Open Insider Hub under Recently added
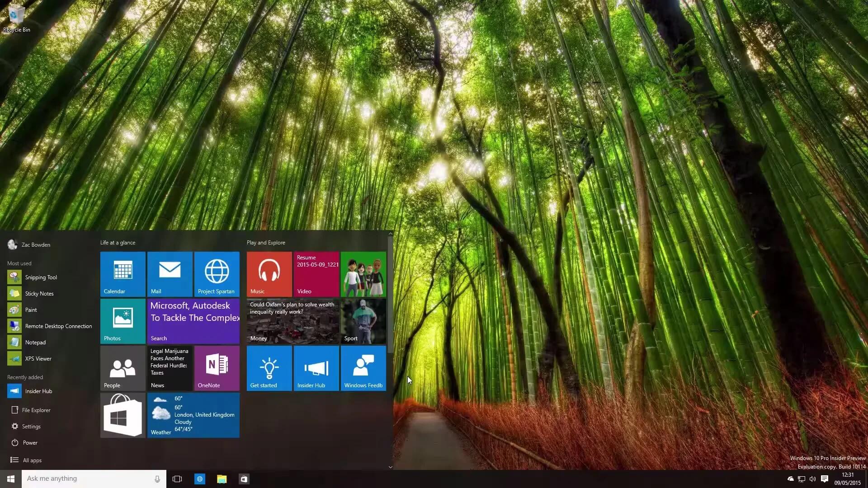The image size is (868, 488). pyautogui.click(x=50, y=391)
